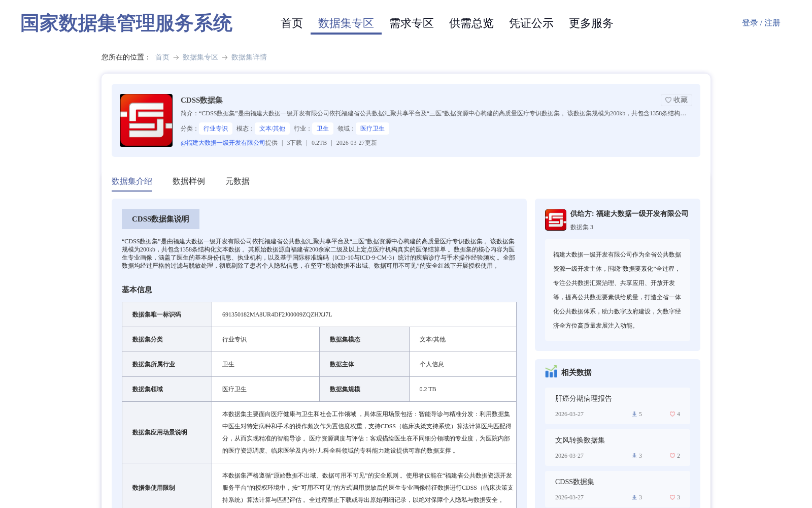The width and height of the screenshot is (812, 508).
Task: Switch to the 数据集介绍 tab
Action: pos(132,181)
